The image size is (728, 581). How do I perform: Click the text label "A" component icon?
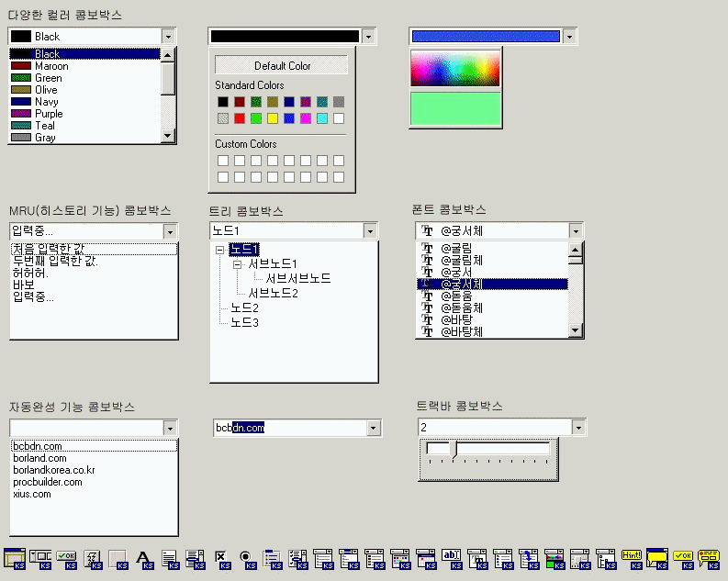(x=143, y=557)
